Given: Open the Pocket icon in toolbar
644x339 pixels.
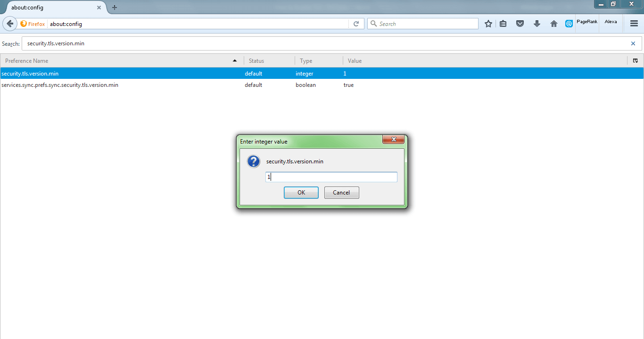Looking at the screenshot, I should [x=520, y=24].
